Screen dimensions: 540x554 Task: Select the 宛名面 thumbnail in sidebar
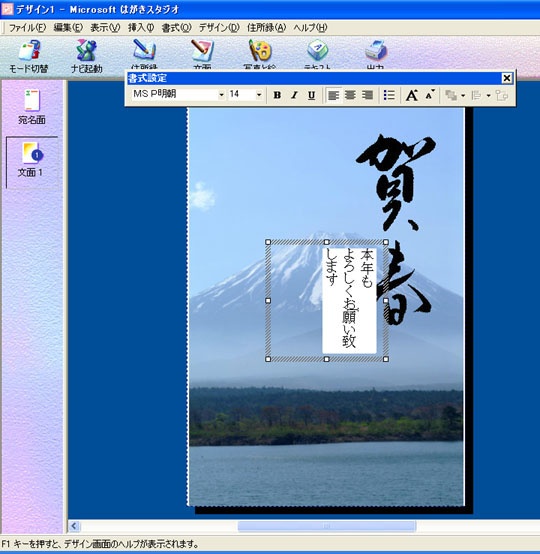(32, 107)
